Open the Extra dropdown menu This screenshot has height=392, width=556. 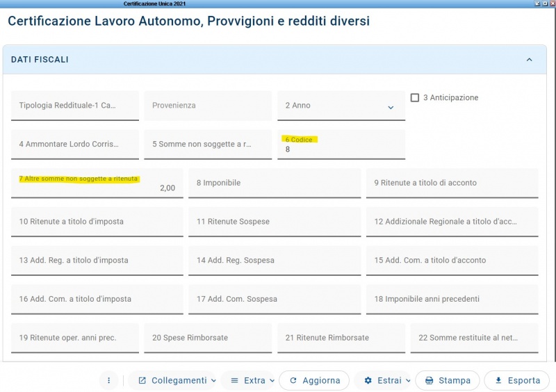(248, 380)
